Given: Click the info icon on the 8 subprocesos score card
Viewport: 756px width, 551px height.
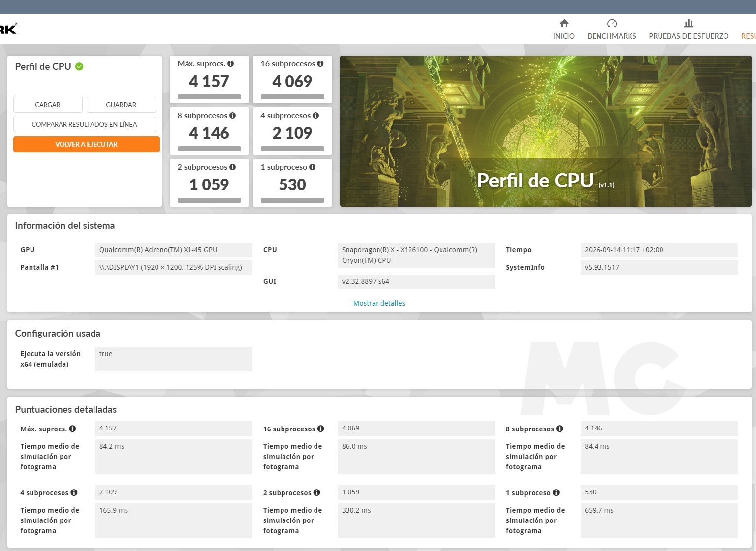Looking at the screenshot, I should pyautogui.click(x=232, y=116).
